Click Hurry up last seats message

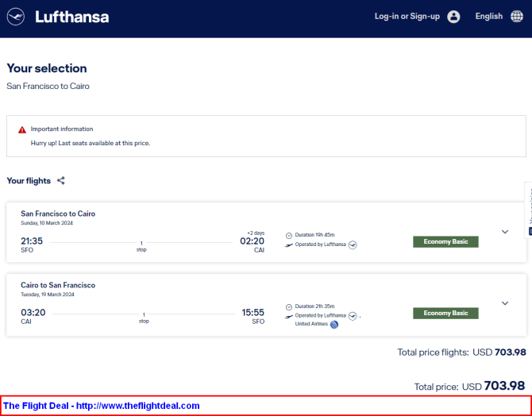(91, 143)
